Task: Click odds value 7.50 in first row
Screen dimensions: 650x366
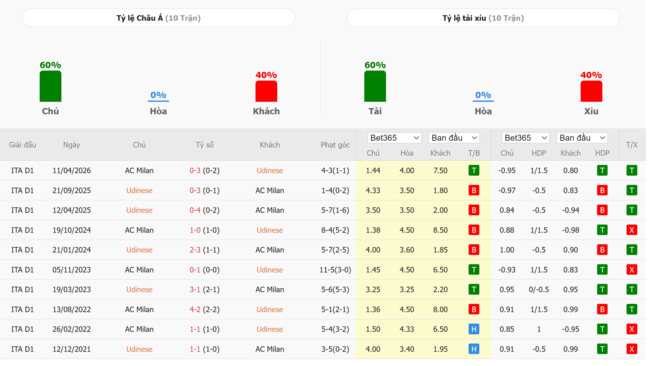Action: pos(440,170)
